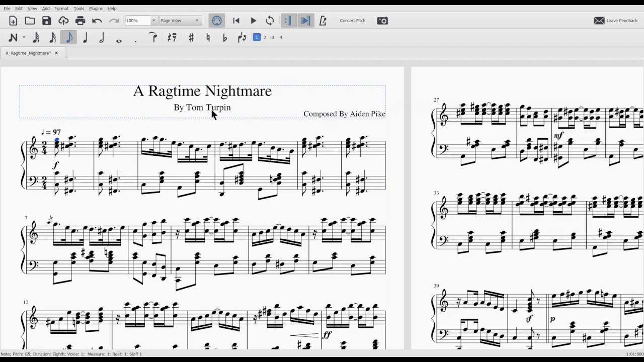Open the Page View mode dropdown
The height and width of the screenshot is (362, 644).
click(180, 21)
